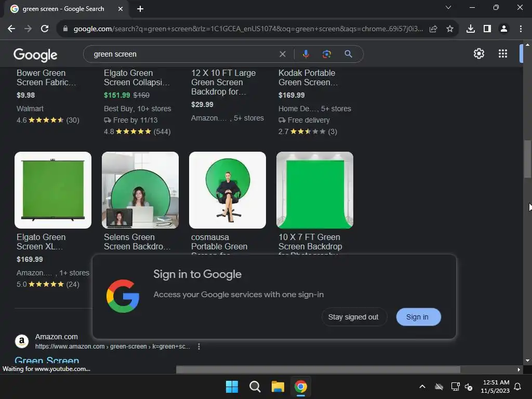Open Selens Green Screen Backdrop image
The image size is (532, 399).
click(140, 190)
